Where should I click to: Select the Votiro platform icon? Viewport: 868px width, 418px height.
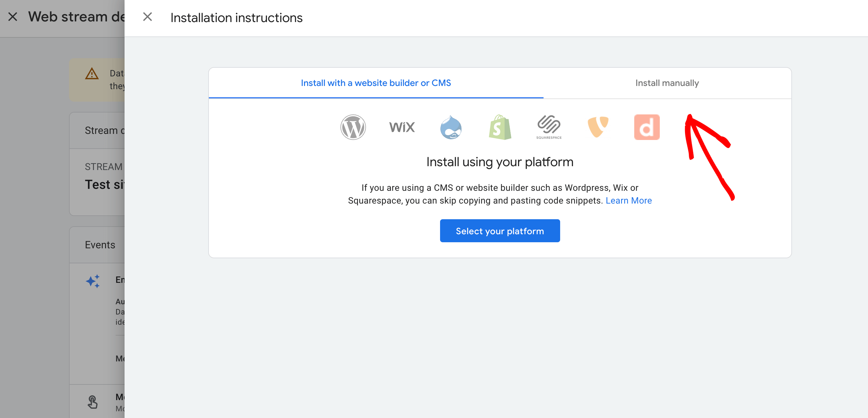coord(598,126)
